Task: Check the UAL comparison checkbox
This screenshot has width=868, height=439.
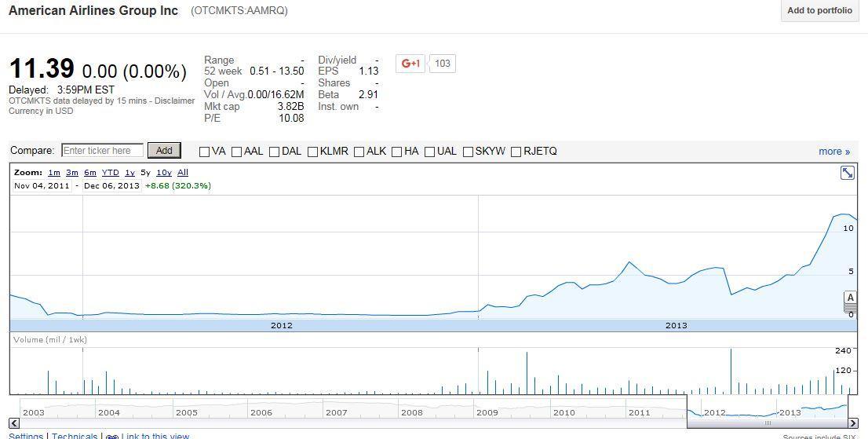Action: [429, 152]
